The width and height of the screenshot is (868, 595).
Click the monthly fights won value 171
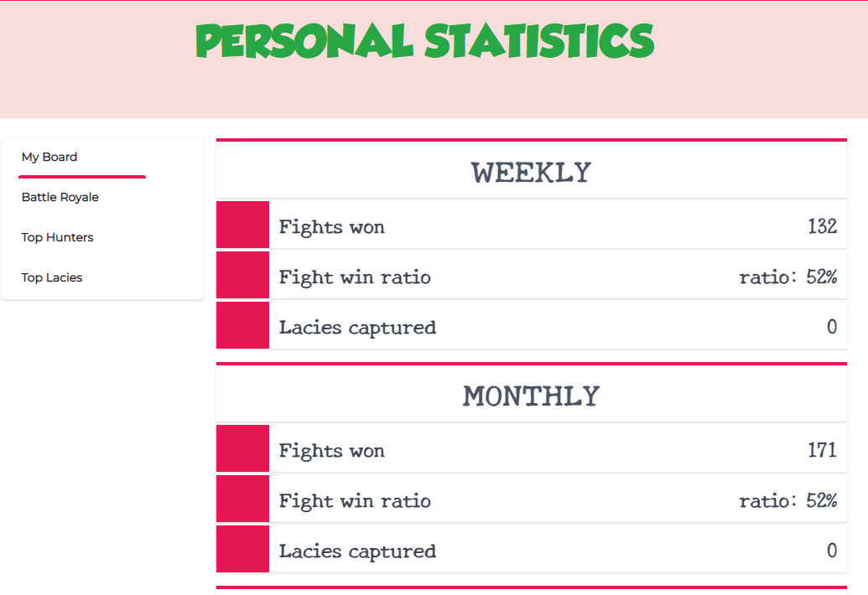(x=822, y=450)
